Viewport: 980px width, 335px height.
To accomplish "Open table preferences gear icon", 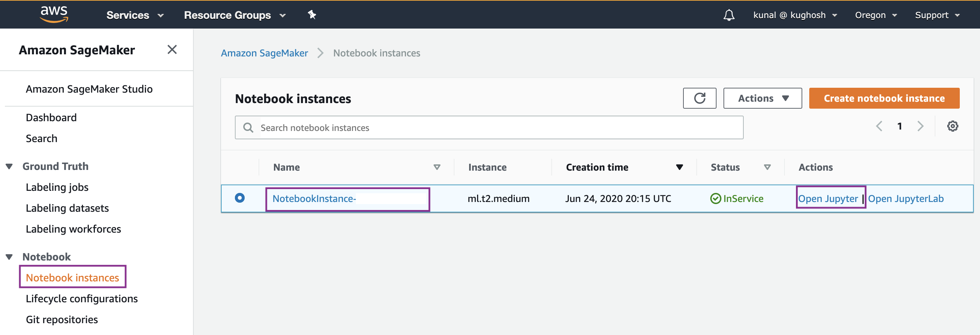I will [952, 126].
